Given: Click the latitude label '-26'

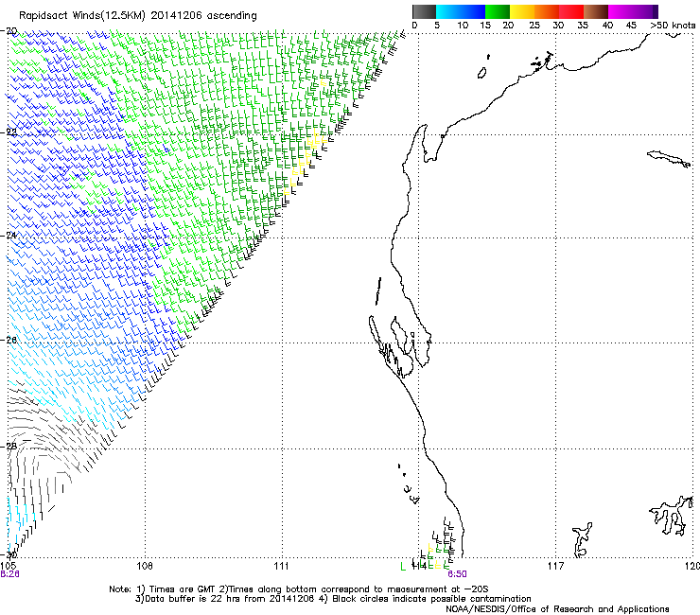Looking at the screenshot, I should point(9,340).
